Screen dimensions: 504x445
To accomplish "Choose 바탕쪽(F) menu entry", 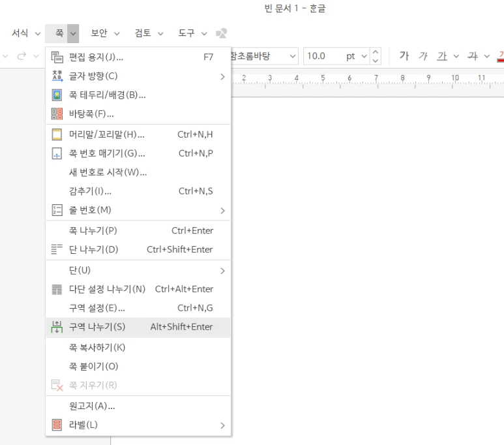I will (138, 114).
